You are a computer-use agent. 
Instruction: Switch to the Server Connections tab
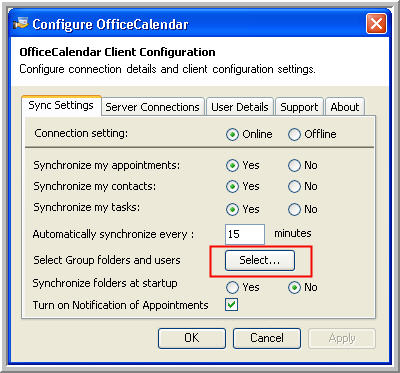click(x=153, y=107)
